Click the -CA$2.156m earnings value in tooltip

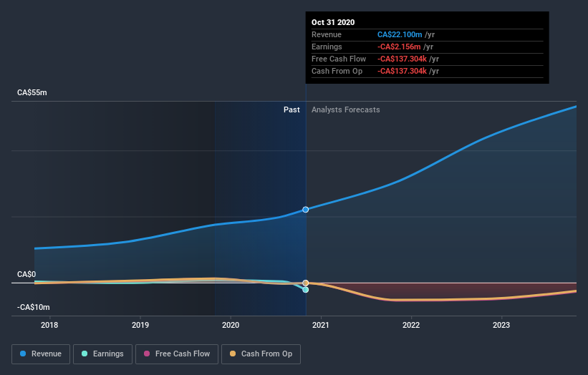click(x=399, y=47)
